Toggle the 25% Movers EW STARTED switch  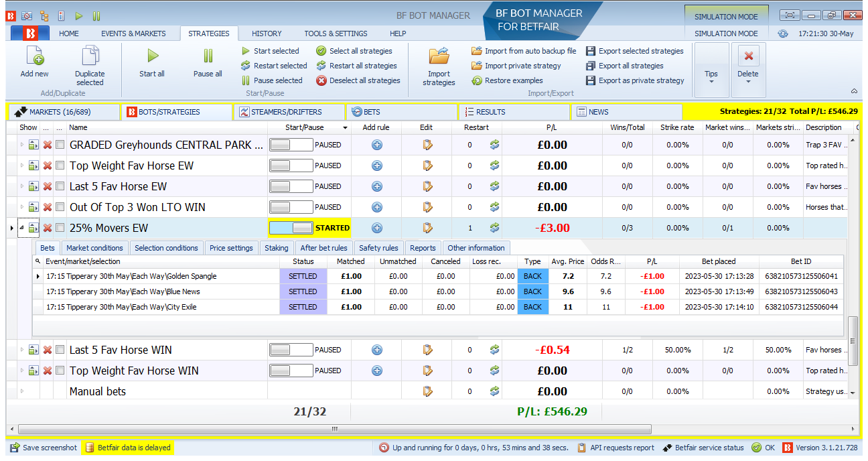click(291, 228)
